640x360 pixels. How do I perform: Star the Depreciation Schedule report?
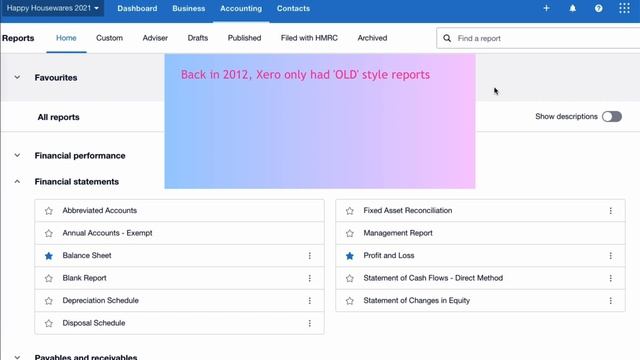49,301
